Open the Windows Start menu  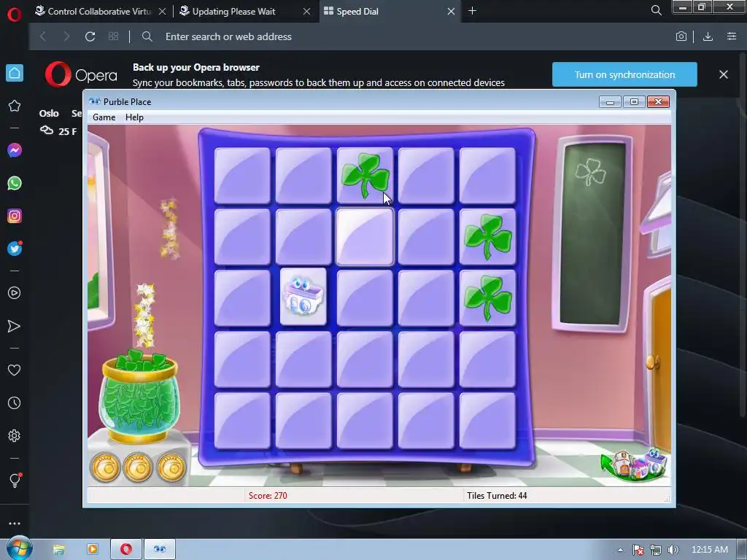(x=19, y=548)
